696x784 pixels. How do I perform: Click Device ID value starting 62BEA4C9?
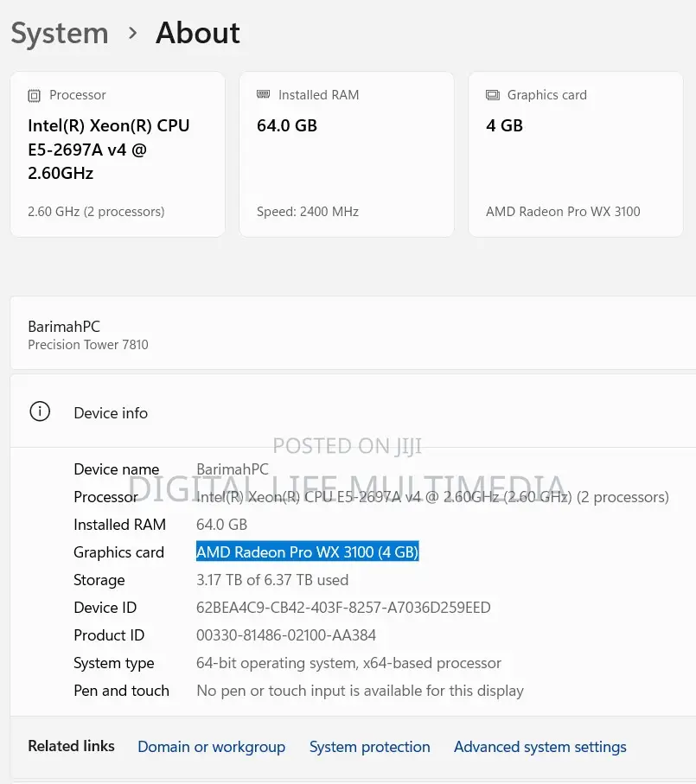point(343,608)
